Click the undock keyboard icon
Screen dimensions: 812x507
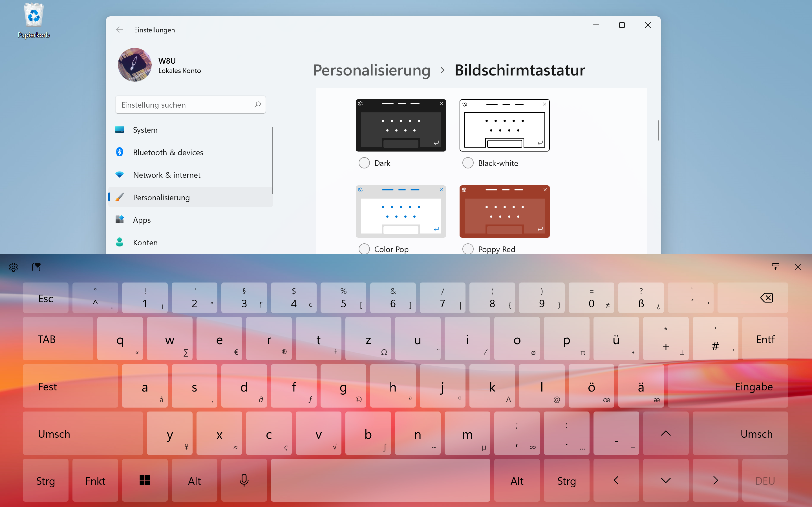coord(775,267)
